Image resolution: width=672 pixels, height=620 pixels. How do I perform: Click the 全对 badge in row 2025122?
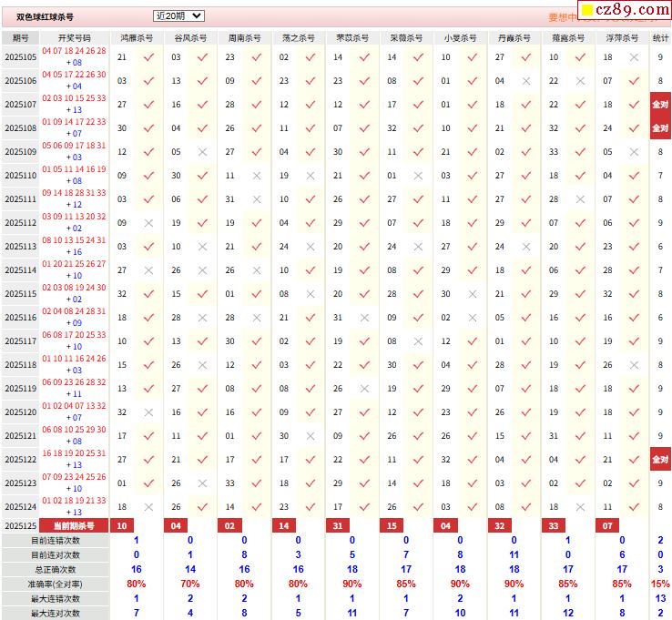(x=660, y=460)
